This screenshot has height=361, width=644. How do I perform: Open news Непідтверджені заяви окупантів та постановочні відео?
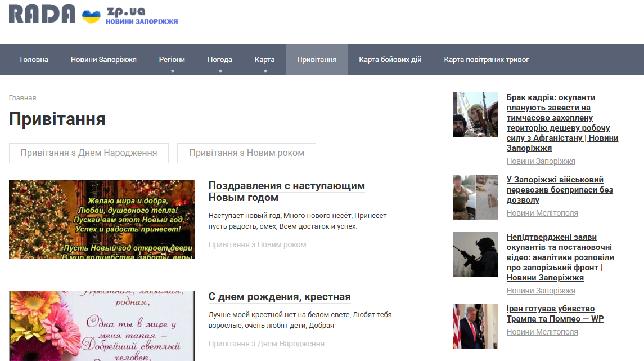point(560,257)
